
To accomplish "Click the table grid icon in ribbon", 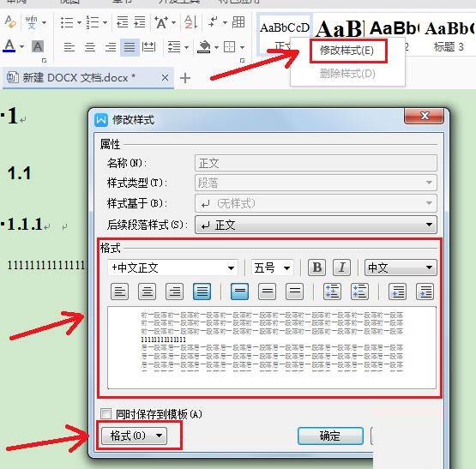I will (x=238, y=22).
